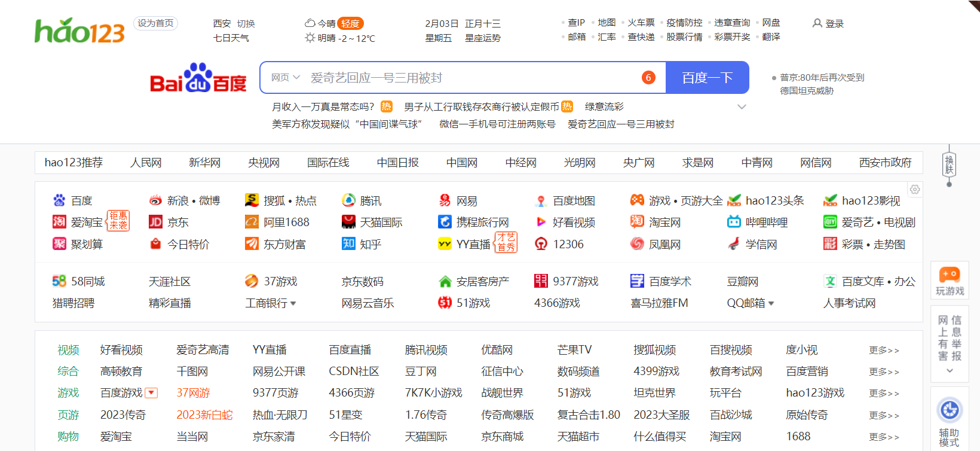The height and width of the screenshot is (451, 980).
Task: Open the 光明网 nav item
Action: pos(580,162)
